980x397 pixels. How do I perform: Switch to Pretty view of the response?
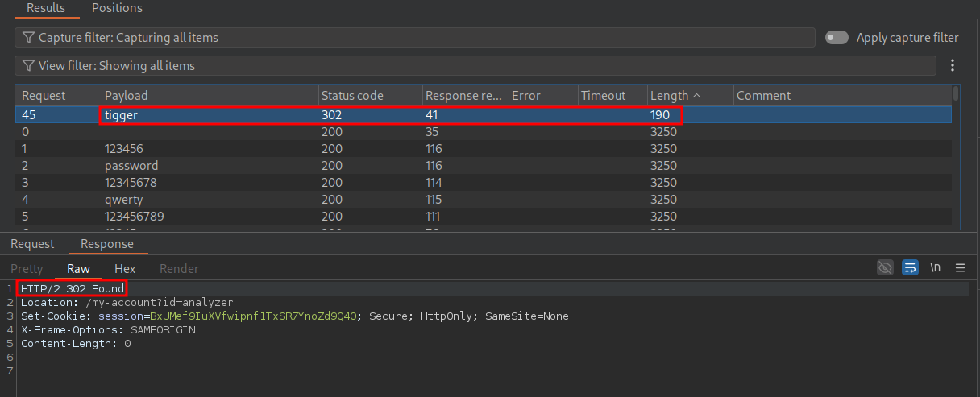tap(27, 269)
